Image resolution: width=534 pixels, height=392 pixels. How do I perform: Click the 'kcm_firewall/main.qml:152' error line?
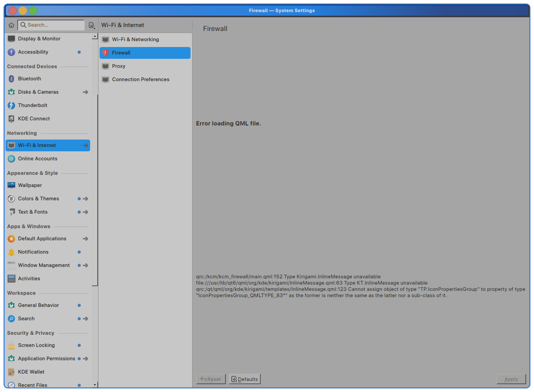click(288, 277)
